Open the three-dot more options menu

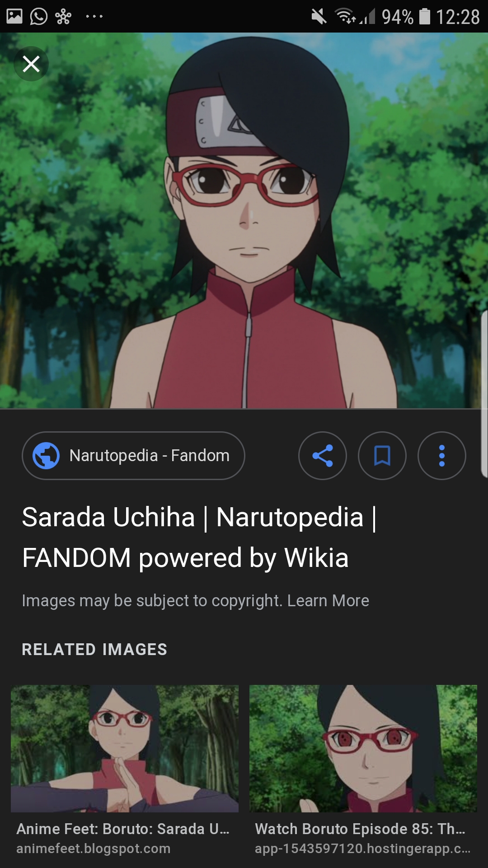click(x=442, y=456)
